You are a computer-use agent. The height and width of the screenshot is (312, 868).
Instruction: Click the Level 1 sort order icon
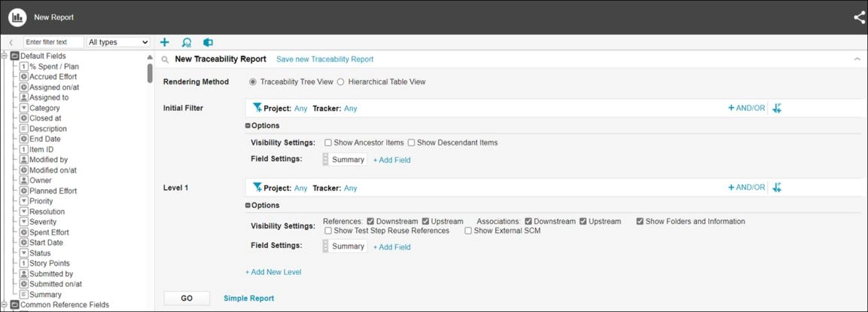777,188
